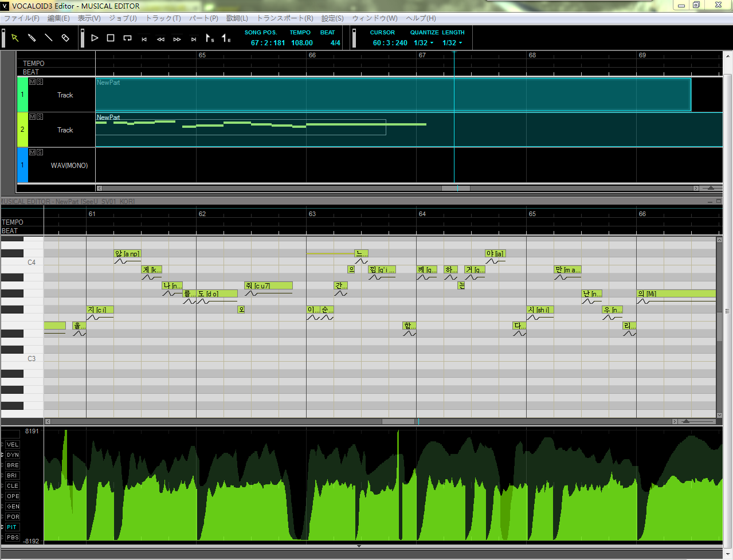Switch to the BRI parameter lane
Screen dimensions: 733x560
pos(13,476)
